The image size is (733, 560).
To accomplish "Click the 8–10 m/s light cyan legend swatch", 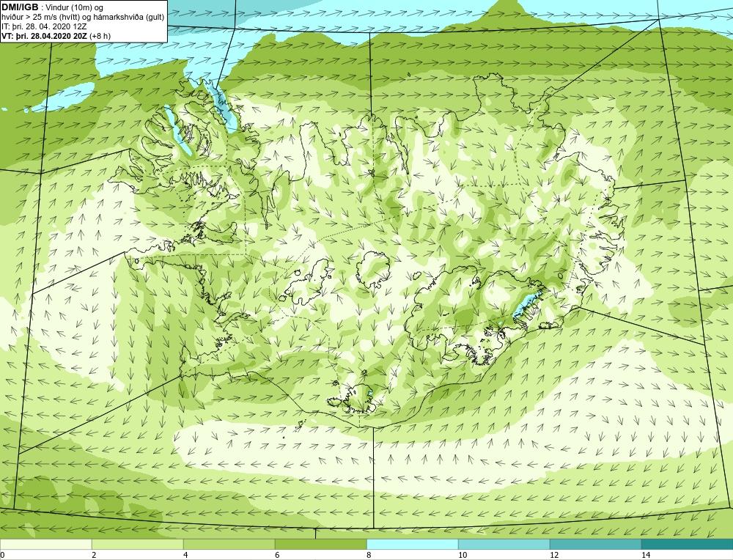I will click(412, 544).
